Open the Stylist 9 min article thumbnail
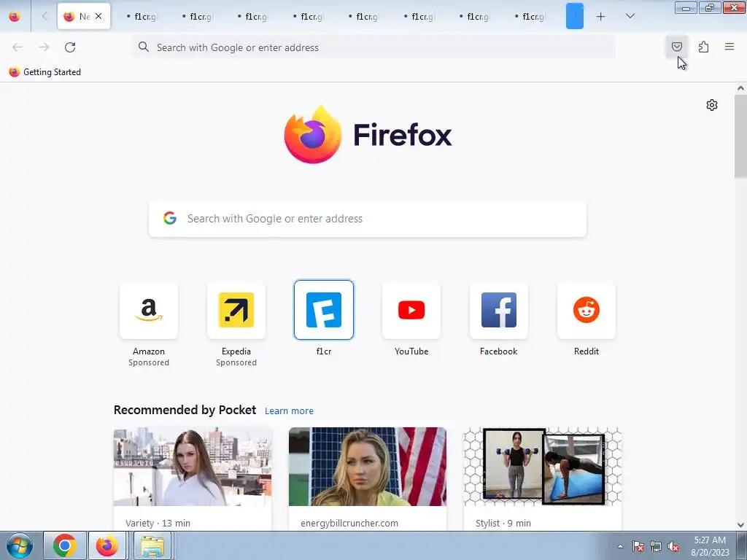 [x=542, y=467]
